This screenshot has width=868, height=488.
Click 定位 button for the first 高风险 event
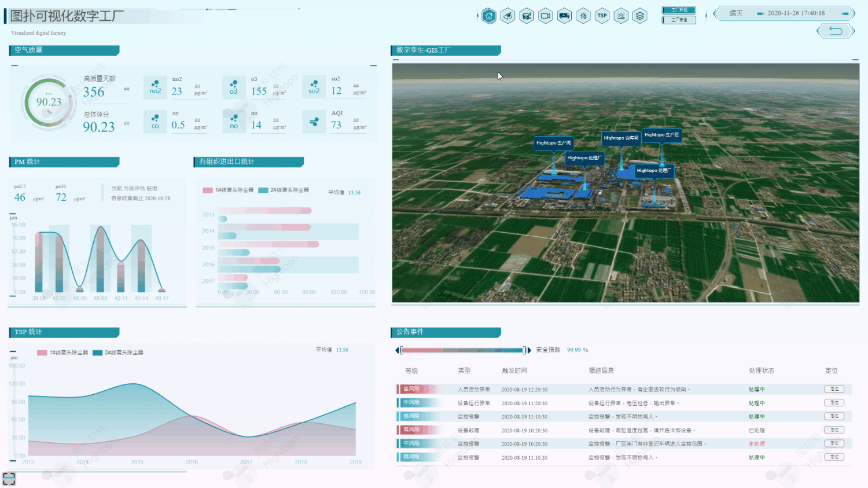[x=834, y=389]
